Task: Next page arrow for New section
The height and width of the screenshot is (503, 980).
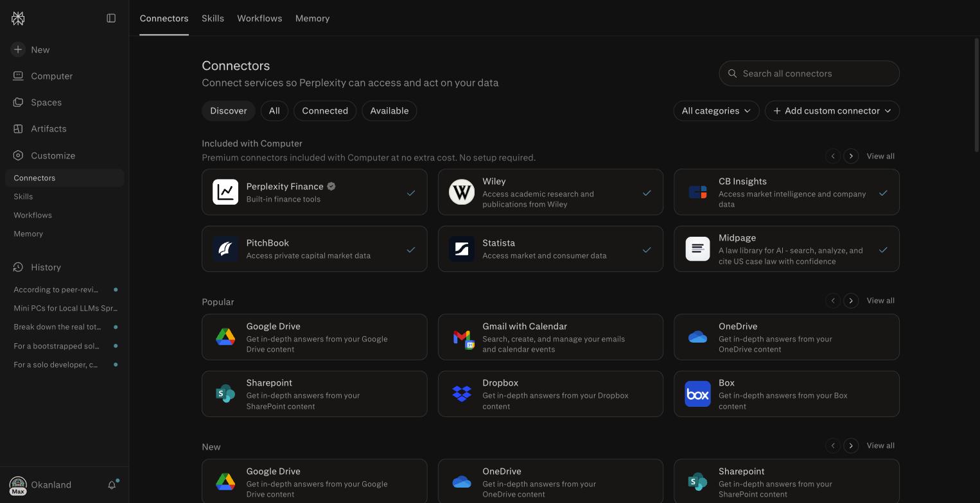Action: pyautogui.click(x=851, y=445)
